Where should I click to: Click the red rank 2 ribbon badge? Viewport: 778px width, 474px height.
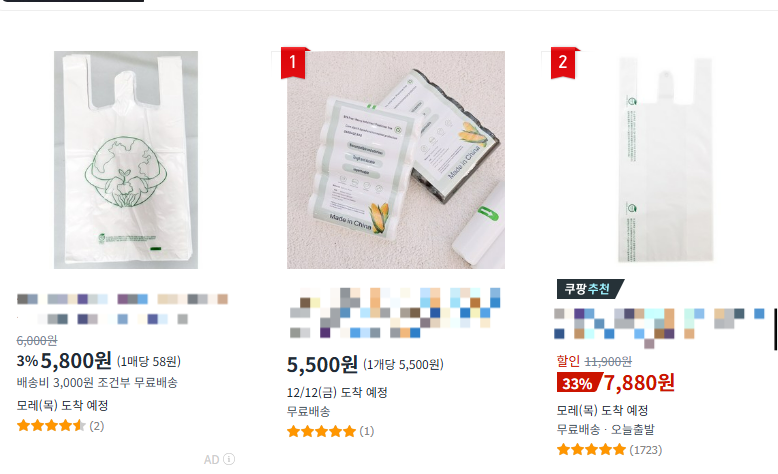click(563, 63)
